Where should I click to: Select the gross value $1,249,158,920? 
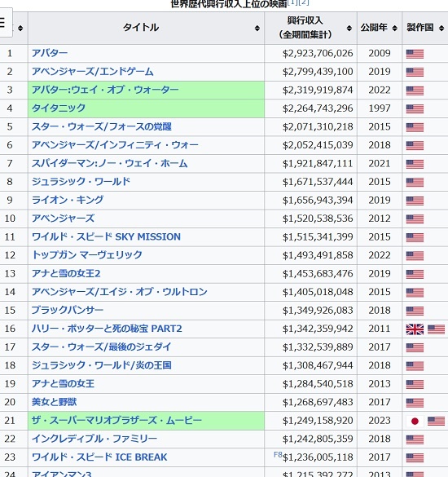pos(318,421)
